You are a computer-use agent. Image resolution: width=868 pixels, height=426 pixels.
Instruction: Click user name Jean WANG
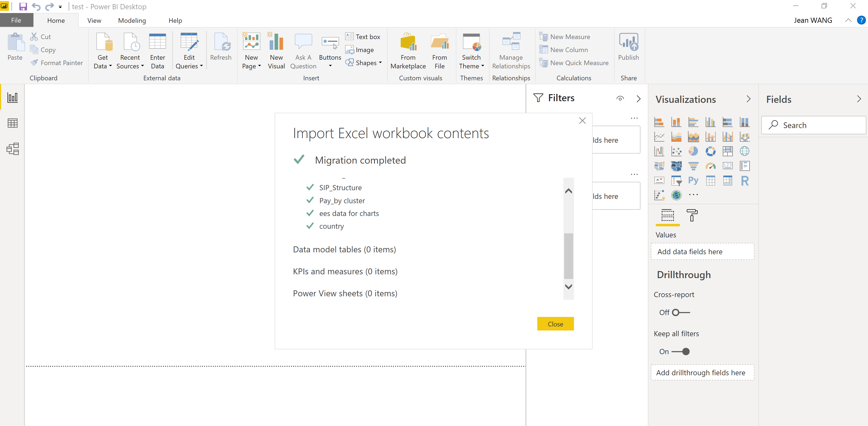pyautogui.click(x=813, y=20)
